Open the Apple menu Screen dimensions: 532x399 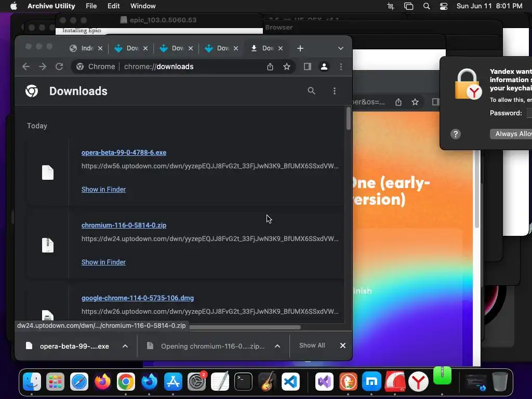coord(14,6)
